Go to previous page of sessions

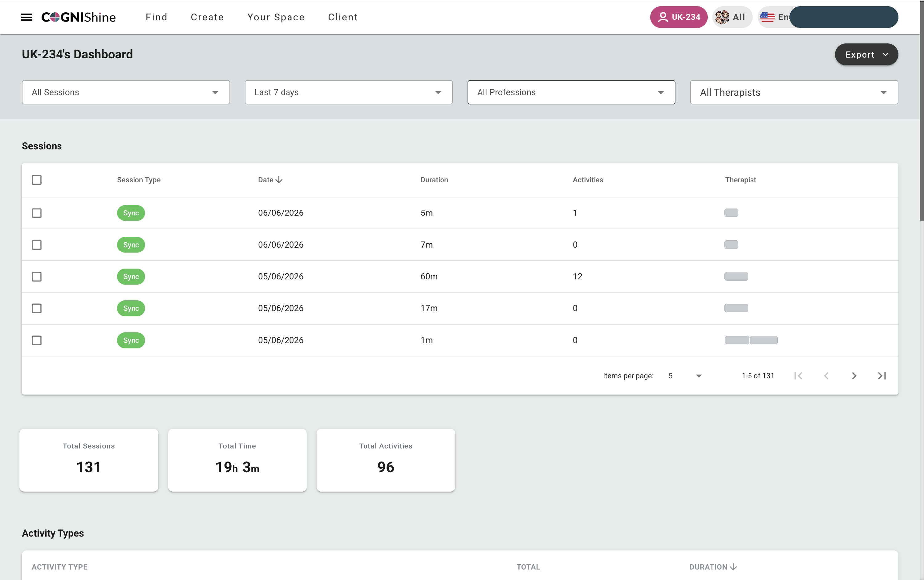click(826, 376)
